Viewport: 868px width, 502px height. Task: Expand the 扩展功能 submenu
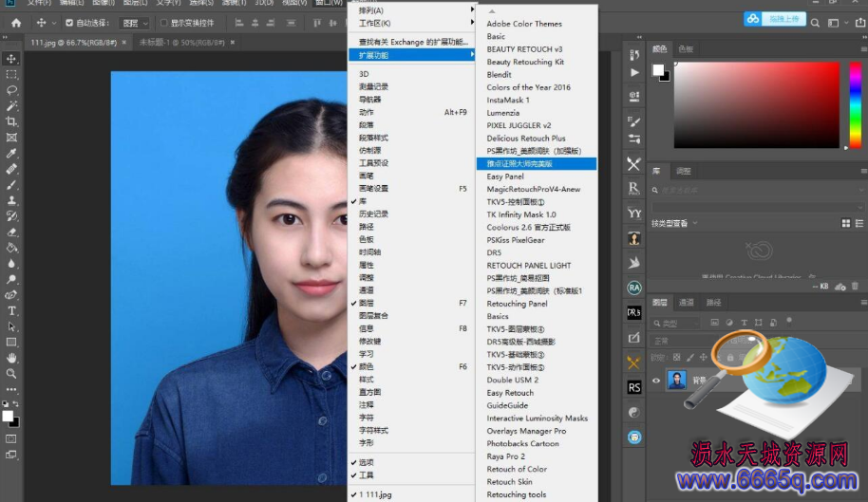coord(412,55)
